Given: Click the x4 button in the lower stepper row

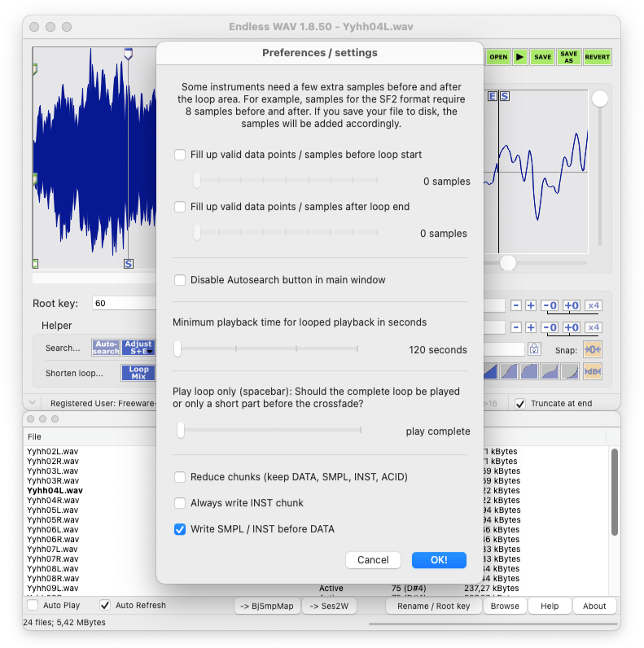Looking at the screenshot, I should [x=594, y=327].
